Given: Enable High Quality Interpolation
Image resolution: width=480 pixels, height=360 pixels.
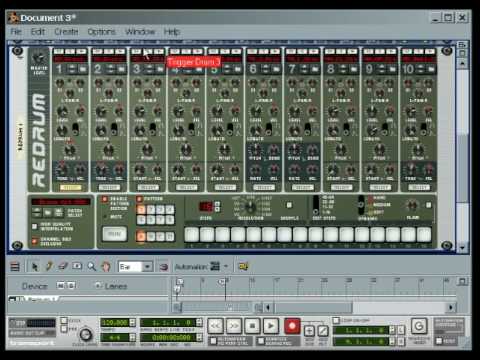Looking at the screenshot, I should 34,227.
